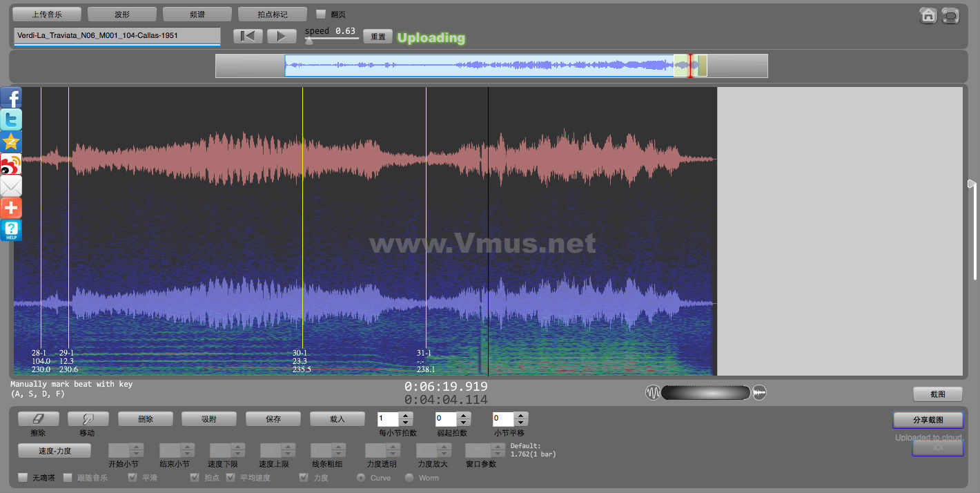980x493 pixels.
Task: Select the move (移动) tool button
Action: 88,418
